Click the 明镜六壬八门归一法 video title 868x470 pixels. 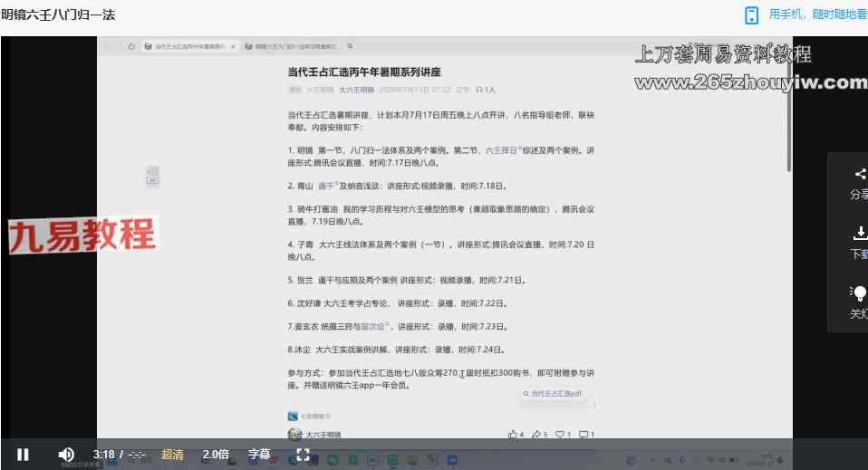(58, 15)
